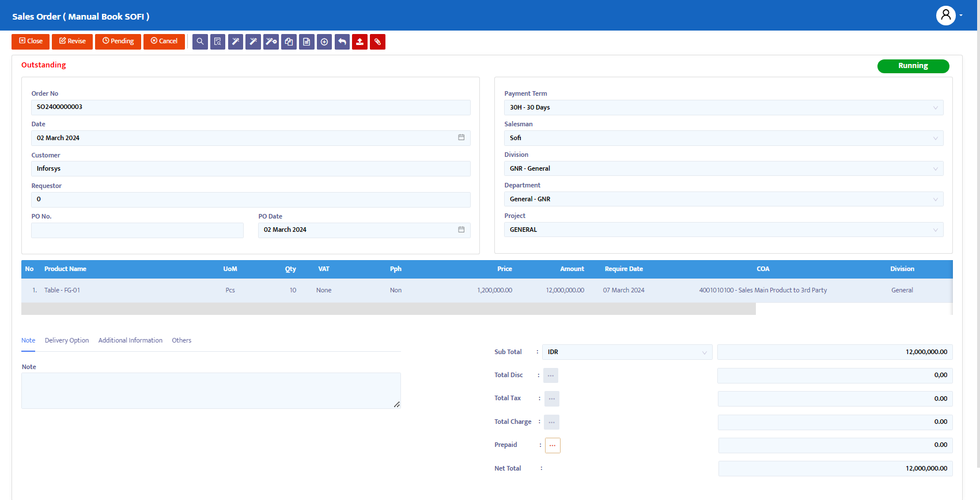Click the red paperclip attachment icon
The width and height of the screenshot is (980, 500).
tap(378, 42)
